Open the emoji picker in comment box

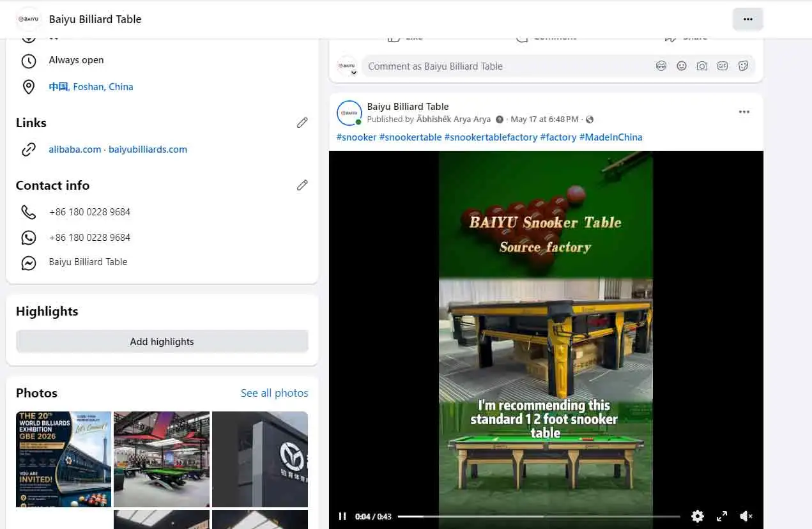point(682,66)
